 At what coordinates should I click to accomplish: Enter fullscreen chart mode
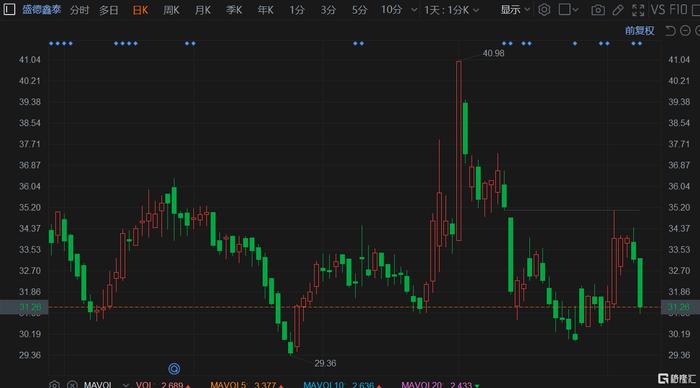(638, 10)
